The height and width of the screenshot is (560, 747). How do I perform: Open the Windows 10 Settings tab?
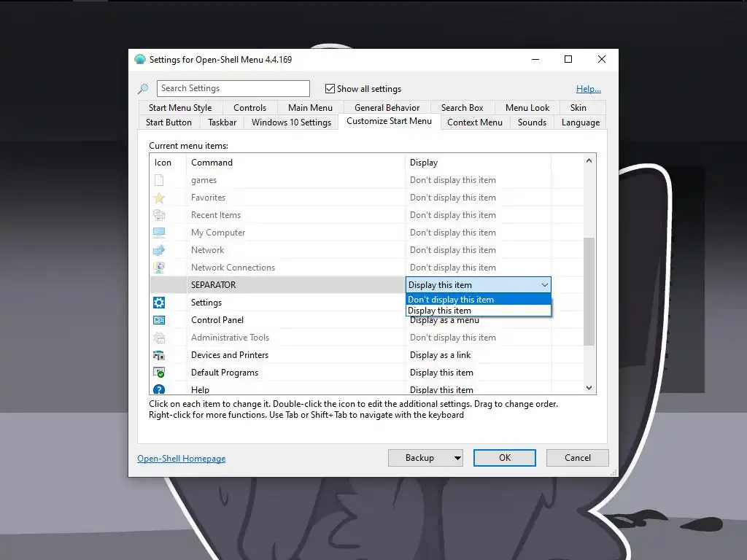click(291, 122)
